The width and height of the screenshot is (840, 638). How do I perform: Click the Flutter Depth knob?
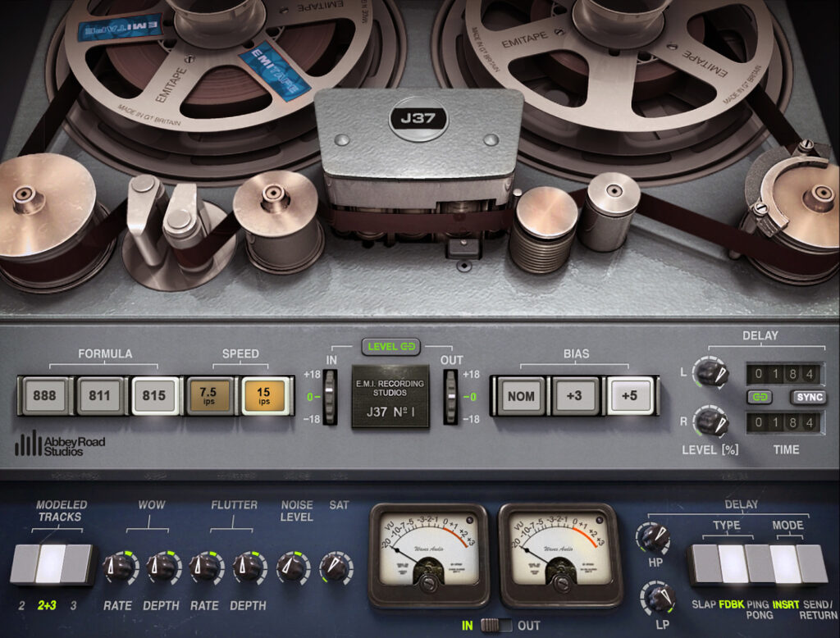(247, 567)
